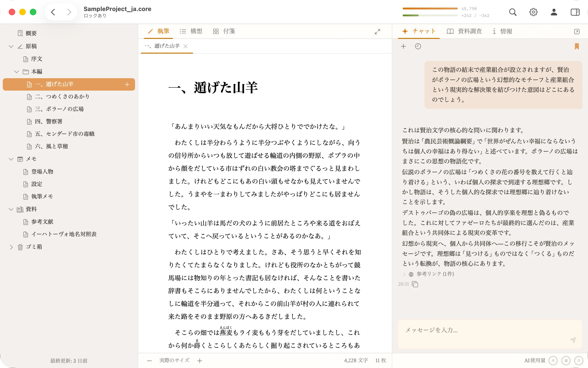
Task: Open settings with the gear icon
Action: 533,12
